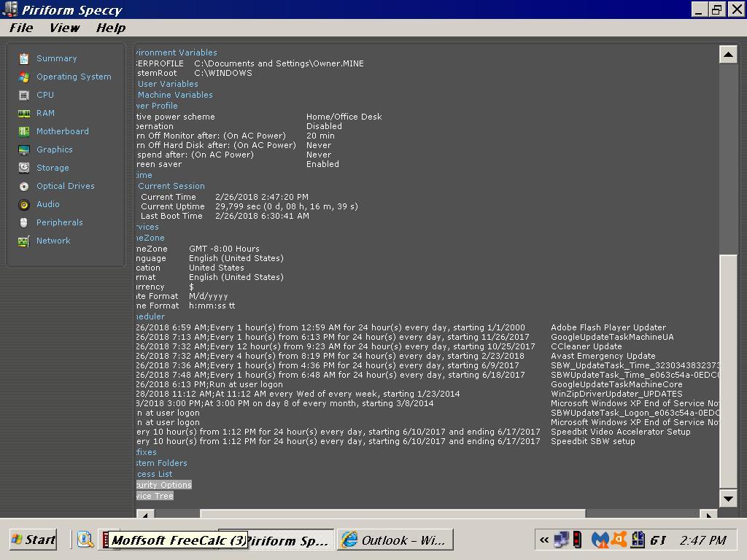Click the vertical scrollbar down arrow
Image resolution: width=747 pixels, height=560 pixels.
(x=728, y=499)
